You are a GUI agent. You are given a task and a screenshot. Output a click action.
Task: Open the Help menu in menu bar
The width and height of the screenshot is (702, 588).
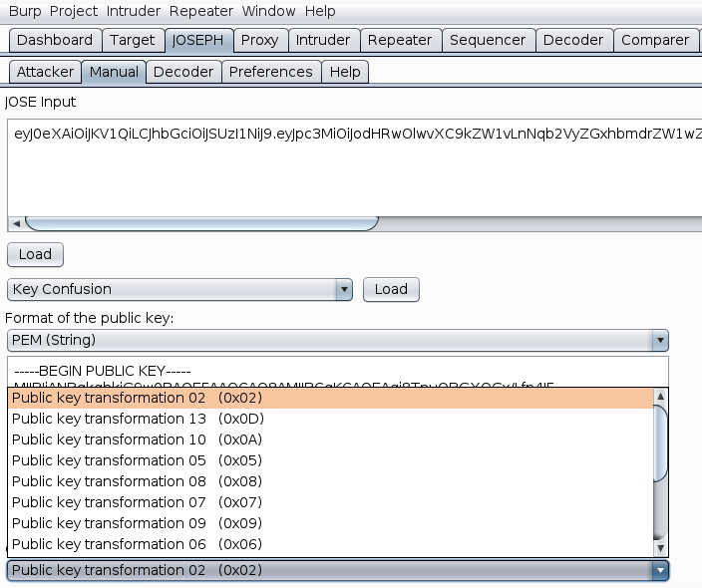coord(320,11)
